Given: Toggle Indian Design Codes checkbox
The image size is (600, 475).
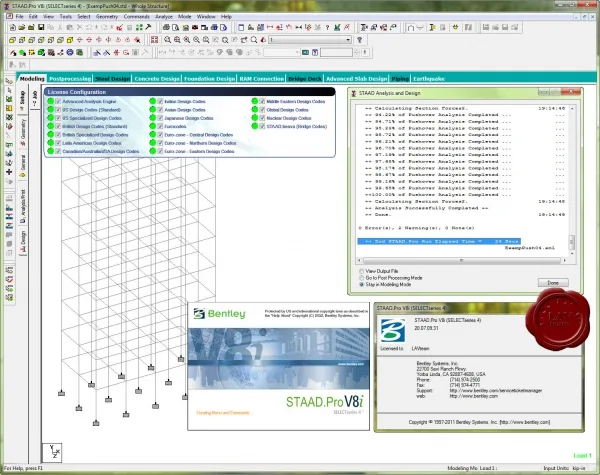Looking at the screenshot, I should pos(160,101).
